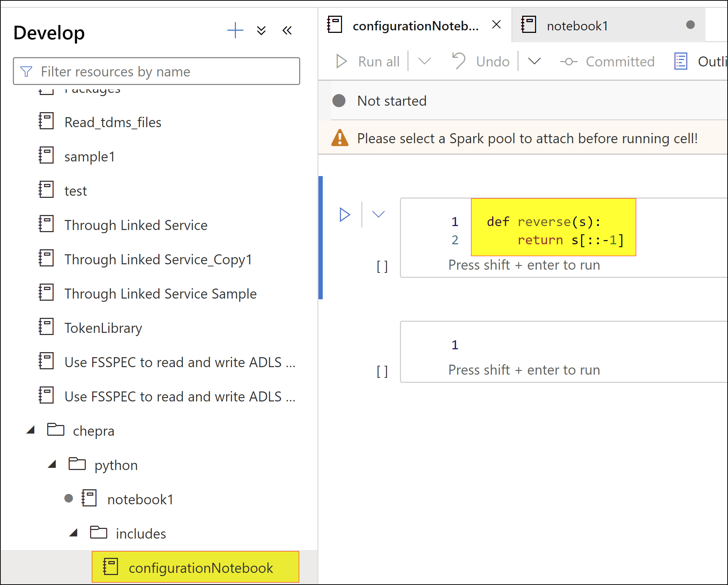The width and height of the screenshot is (728, 585).
Task: Click the filter funnel icon in the search box
Action: click(25, 71)
